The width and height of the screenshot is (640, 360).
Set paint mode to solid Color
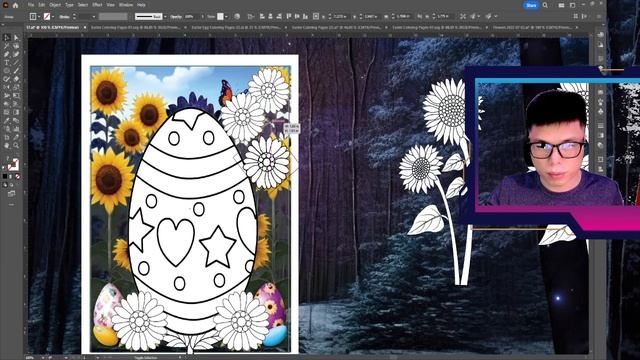5,177
